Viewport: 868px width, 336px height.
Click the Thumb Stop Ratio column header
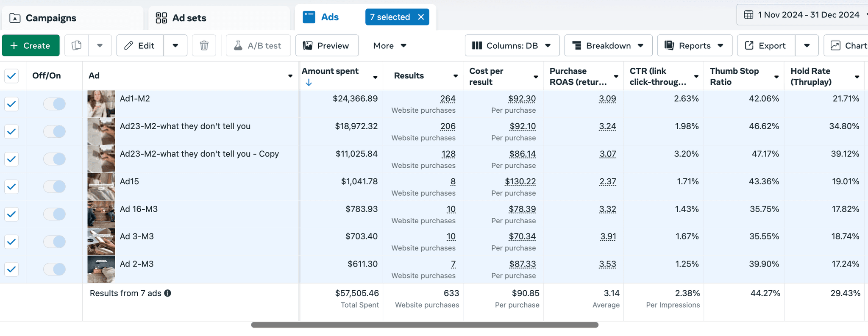point(734,76)
